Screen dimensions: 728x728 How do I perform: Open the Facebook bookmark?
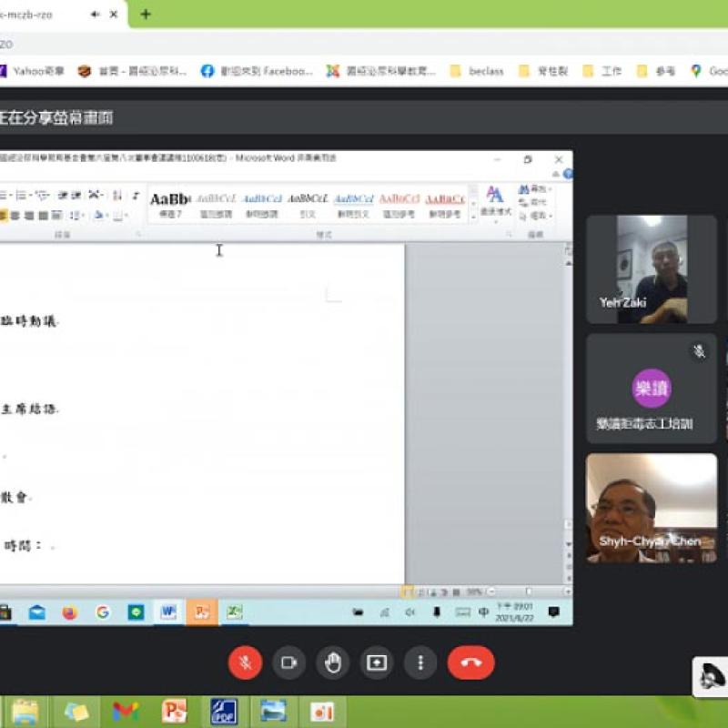[x=257, y=71]
